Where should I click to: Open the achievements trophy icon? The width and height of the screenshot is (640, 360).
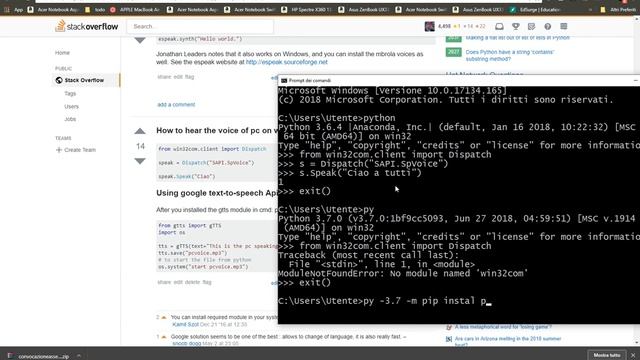[516, 26]
